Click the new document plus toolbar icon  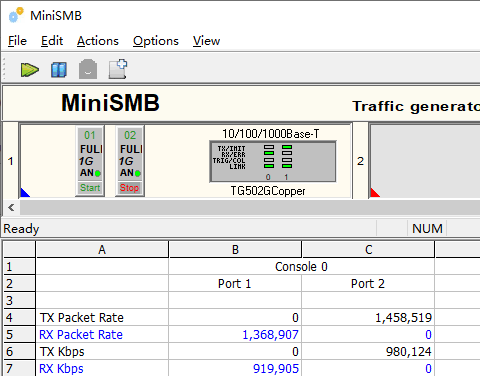[x=118, y=69]
